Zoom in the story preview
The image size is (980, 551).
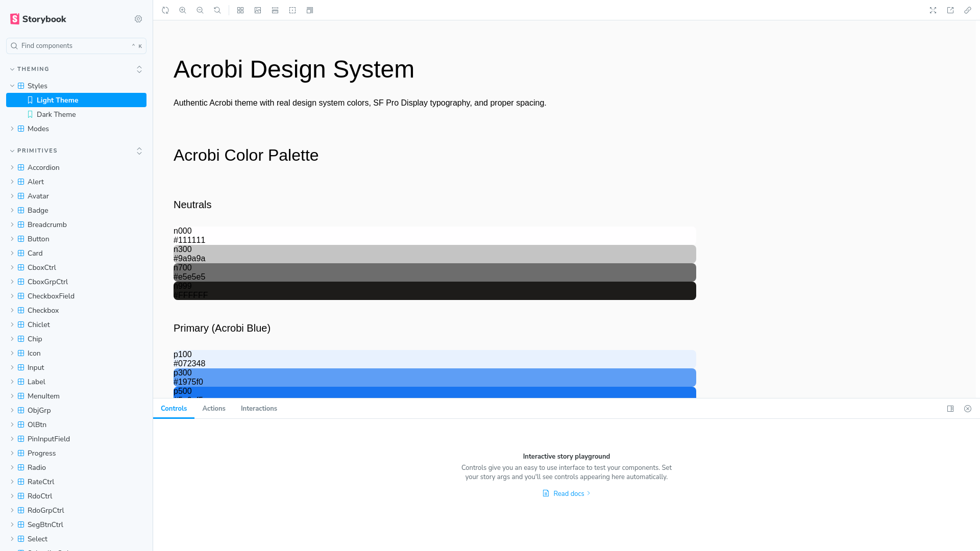coord(183,10)
